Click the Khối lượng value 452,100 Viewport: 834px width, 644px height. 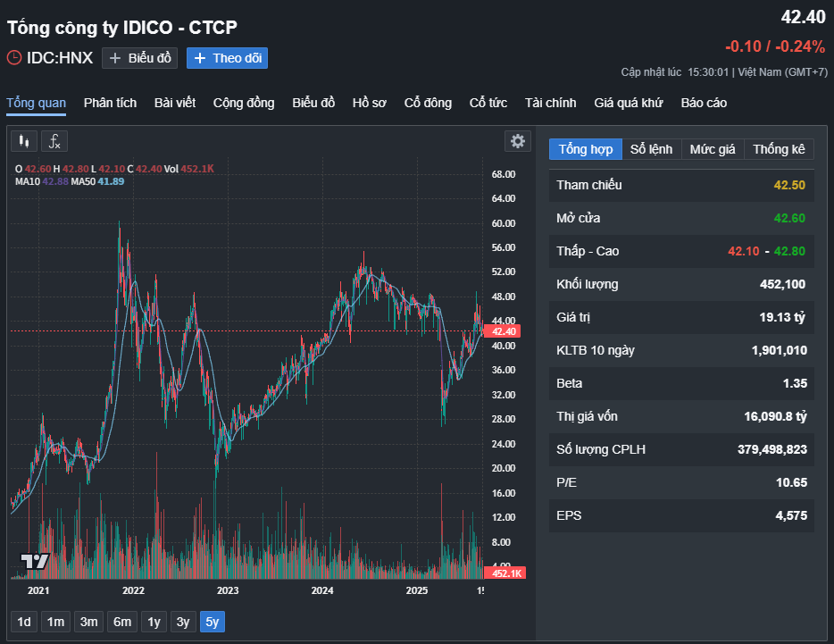(782, 284)
